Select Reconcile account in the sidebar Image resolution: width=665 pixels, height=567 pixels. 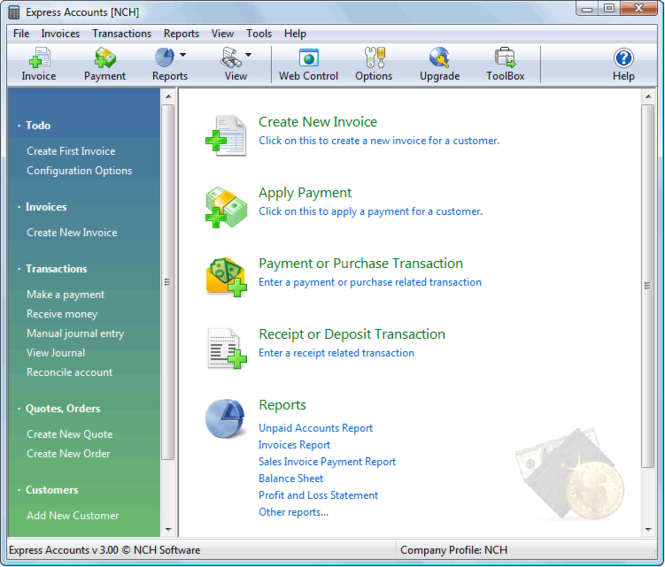[x=70, y=372]
